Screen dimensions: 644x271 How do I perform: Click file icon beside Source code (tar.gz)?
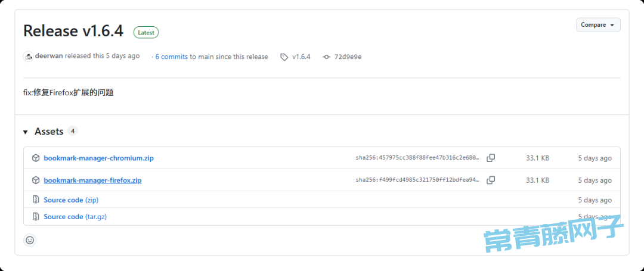click(36, 217)
